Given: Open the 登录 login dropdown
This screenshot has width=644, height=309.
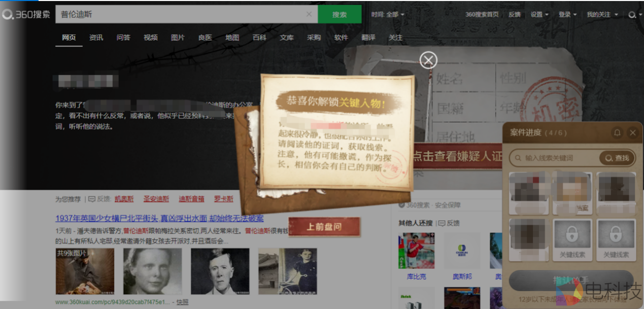Looking at the screenshot, I should click(x=567, y=14).
